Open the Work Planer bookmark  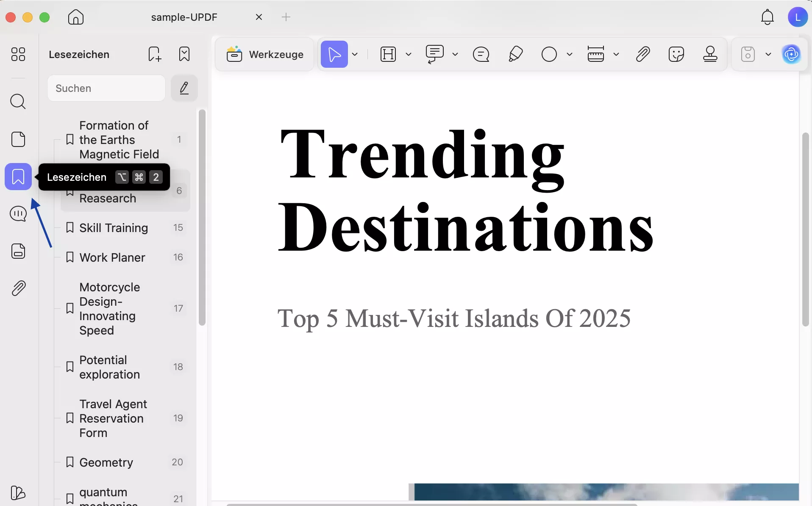(125, 257)
